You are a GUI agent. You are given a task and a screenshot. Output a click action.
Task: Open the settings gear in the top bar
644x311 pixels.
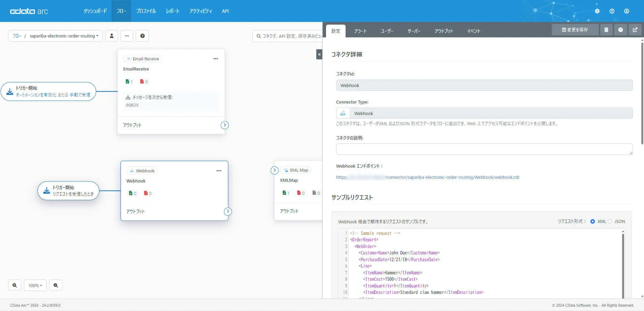pos(597,11)
